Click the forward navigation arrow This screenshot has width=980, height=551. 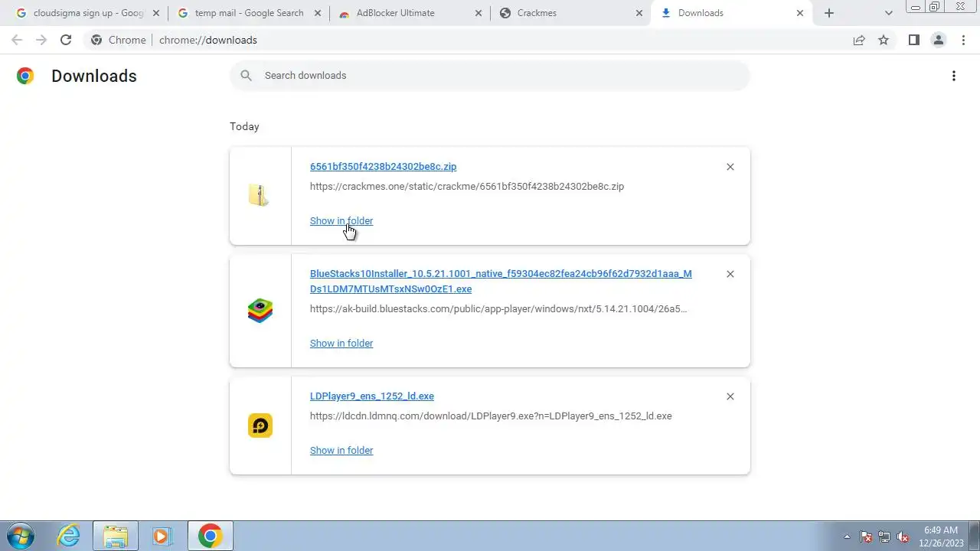coord(41,40)
